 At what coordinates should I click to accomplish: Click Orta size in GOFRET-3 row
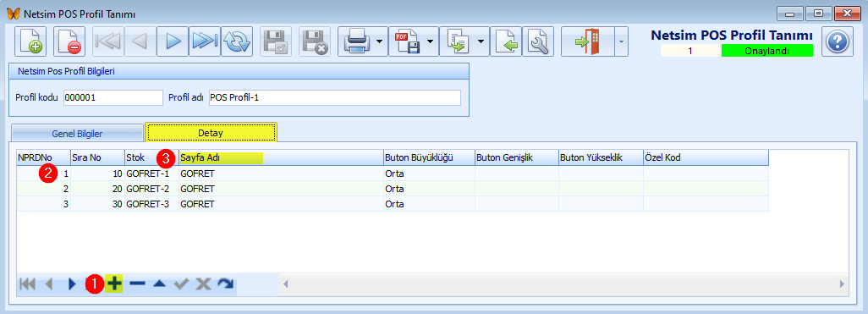pyautogui.click(x=429, y=203)
